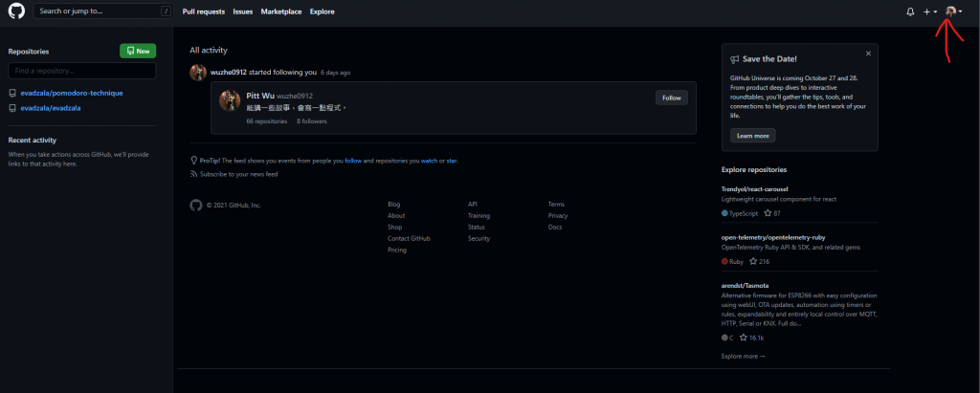Open the Terms footer link
980x393 pixels.
coord(556,205)
